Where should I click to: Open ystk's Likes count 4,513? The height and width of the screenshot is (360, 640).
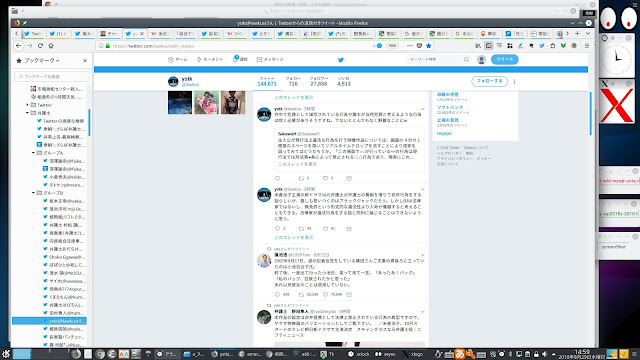tap(344, 81)
